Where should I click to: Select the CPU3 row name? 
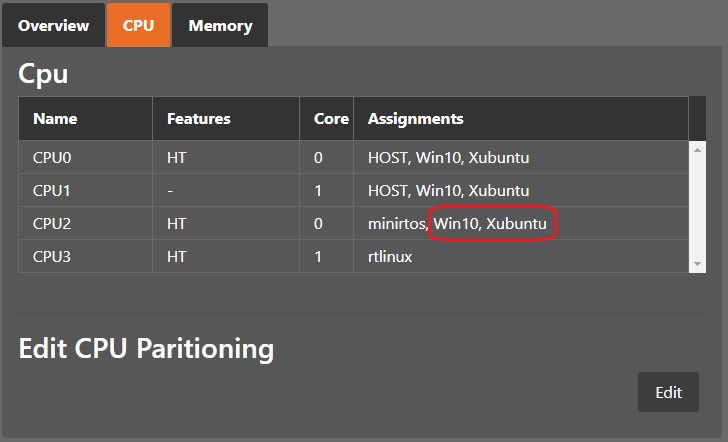pyautogui.click(x=51, y=257)
